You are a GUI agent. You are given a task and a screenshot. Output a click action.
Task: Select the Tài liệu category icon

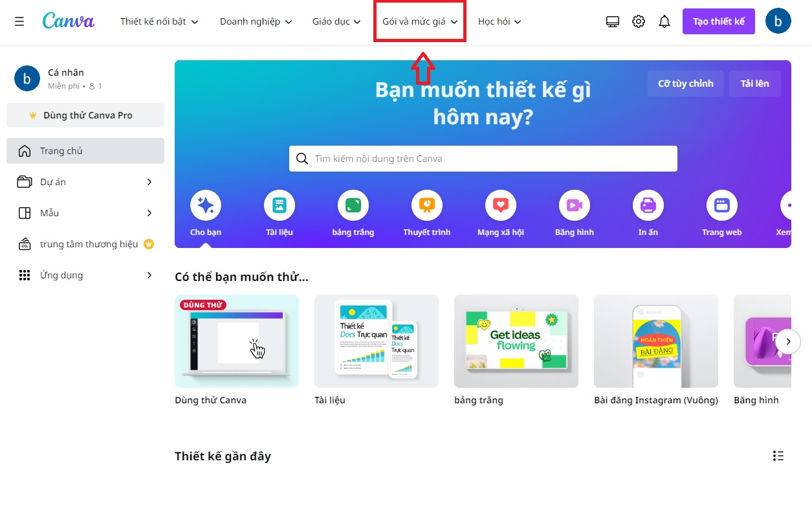point(280,206)
